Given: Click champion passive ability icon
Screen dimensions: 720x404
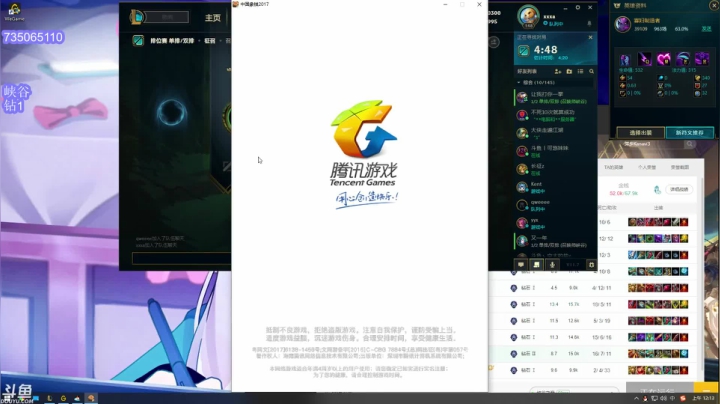Looking at the screenshot, I should [x=625, y=59].
